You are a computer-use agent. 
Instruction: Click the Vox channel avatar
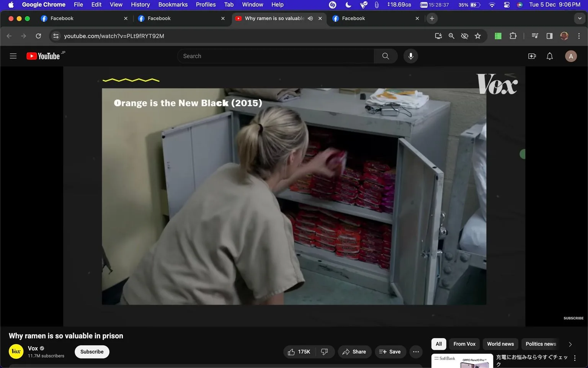(16, 352)
